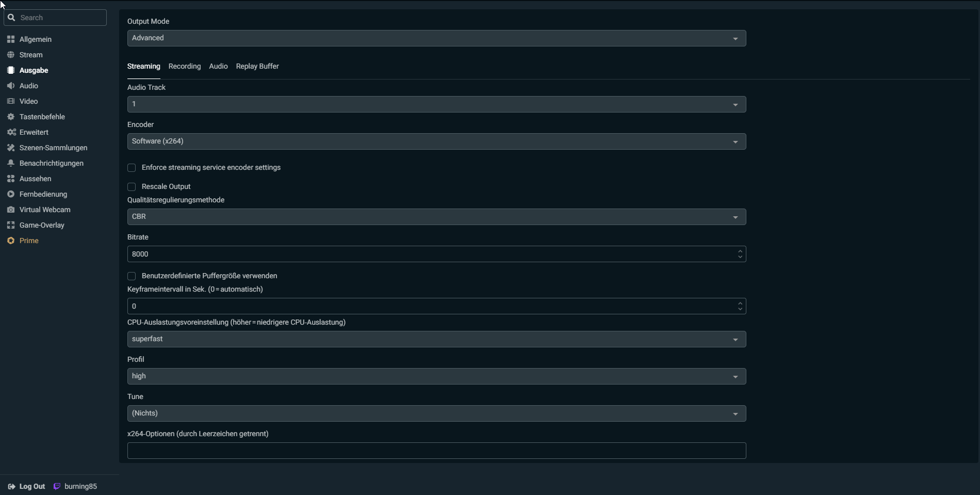Switch to the Recording tab
The width and height of the screenshot is (980, 495).
(185, 66)
